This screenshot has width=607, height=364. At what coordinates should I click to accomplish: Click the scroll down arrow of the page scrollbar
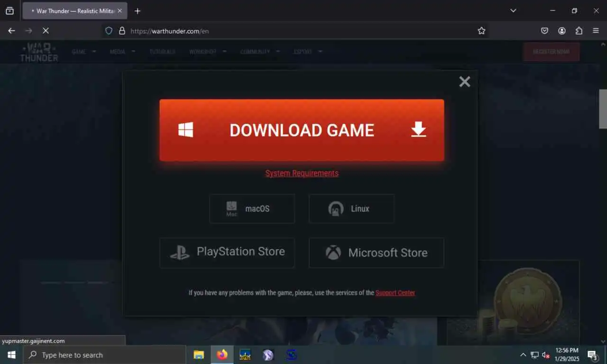point(603,341)
